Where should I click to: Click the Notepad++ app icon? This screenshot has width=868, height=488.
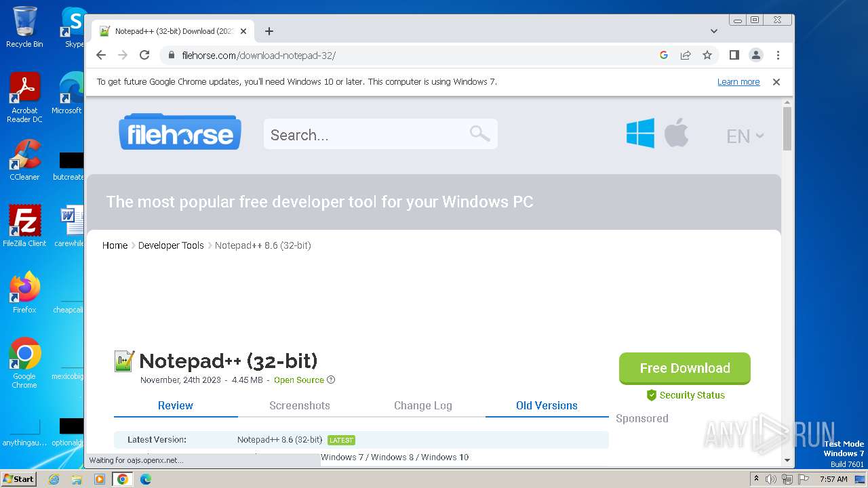click(124, 361)
